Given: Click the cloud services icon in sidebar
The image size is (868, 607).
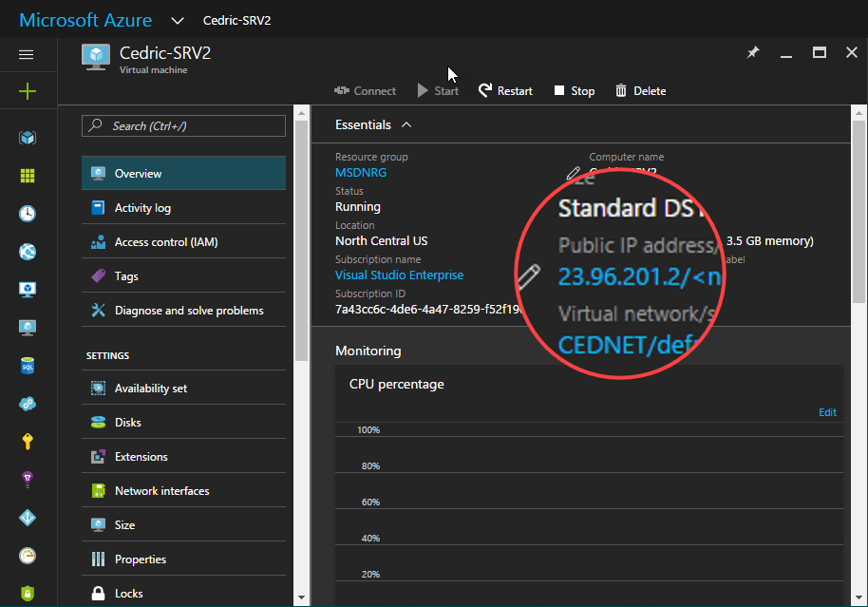Looking at the screenshot, I should 28,404.
